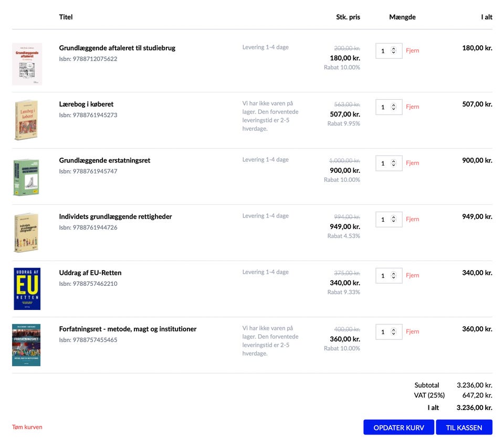Focus the quantity field for Grundlæggende erstatningsret

pos(384,163)
